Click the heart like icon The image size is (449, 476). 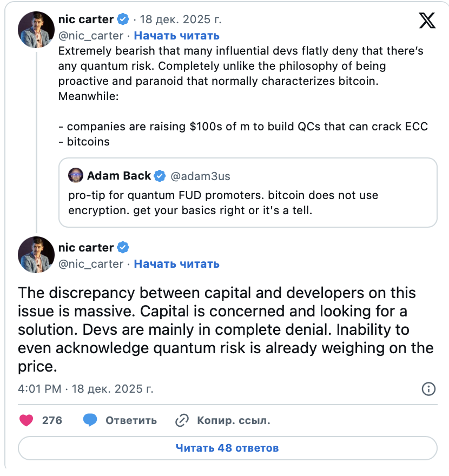point(26,420)
